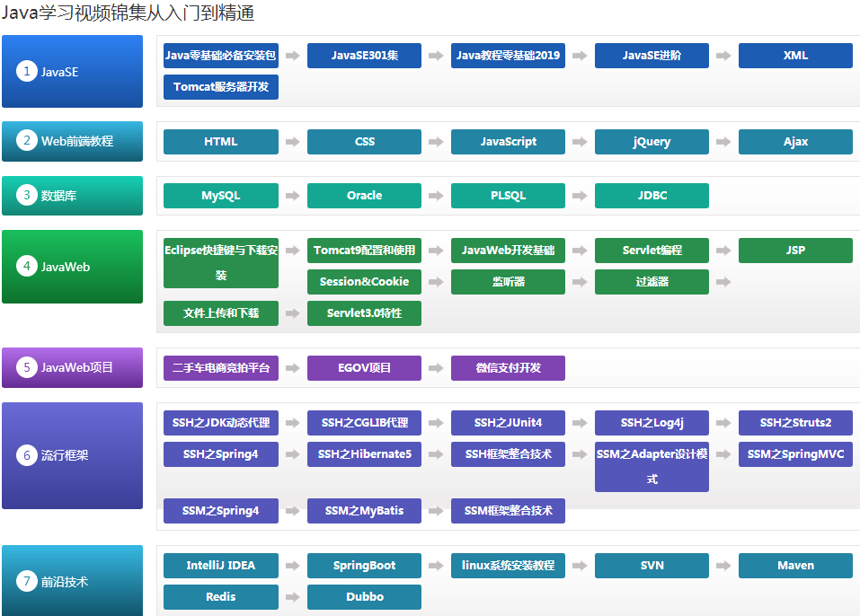The width and height of the screenshot is (860, 616).
Task: Open the 微信支付开发 project
Action: click(x=508, y=368)
